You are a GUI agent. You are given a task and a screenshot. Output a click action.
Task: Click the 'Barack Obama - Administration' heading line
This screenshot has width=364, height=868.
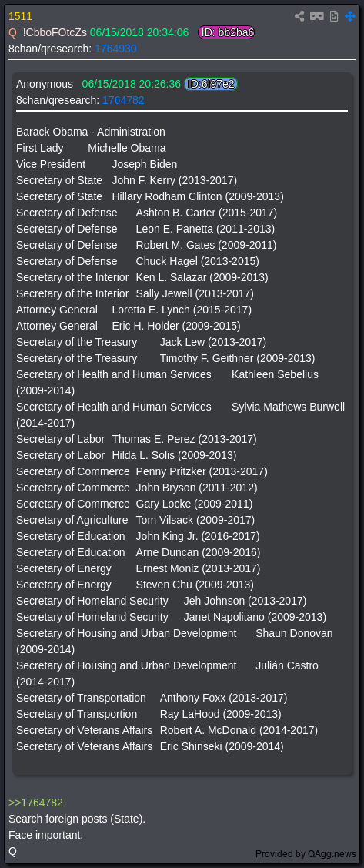(x=91, y=132)
